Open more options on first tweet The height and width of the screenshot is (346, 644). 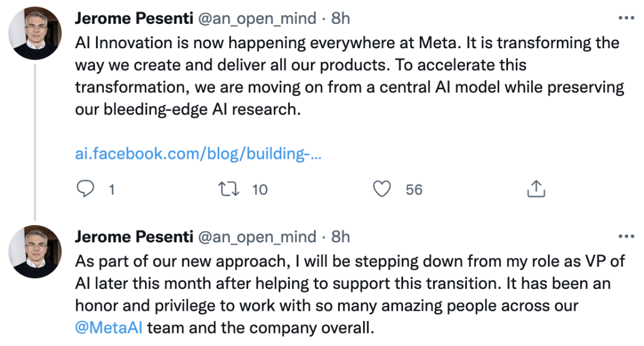626,18
